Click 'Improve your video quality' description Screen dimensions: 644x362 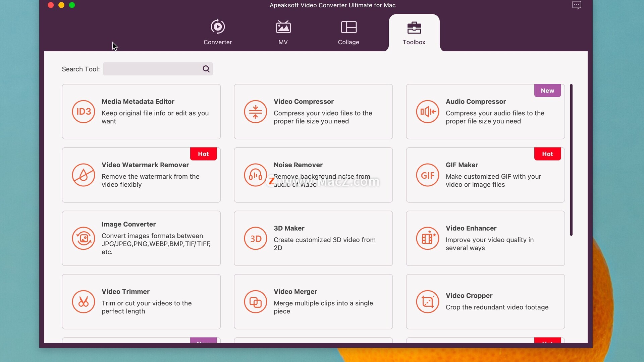pos(489,244)
